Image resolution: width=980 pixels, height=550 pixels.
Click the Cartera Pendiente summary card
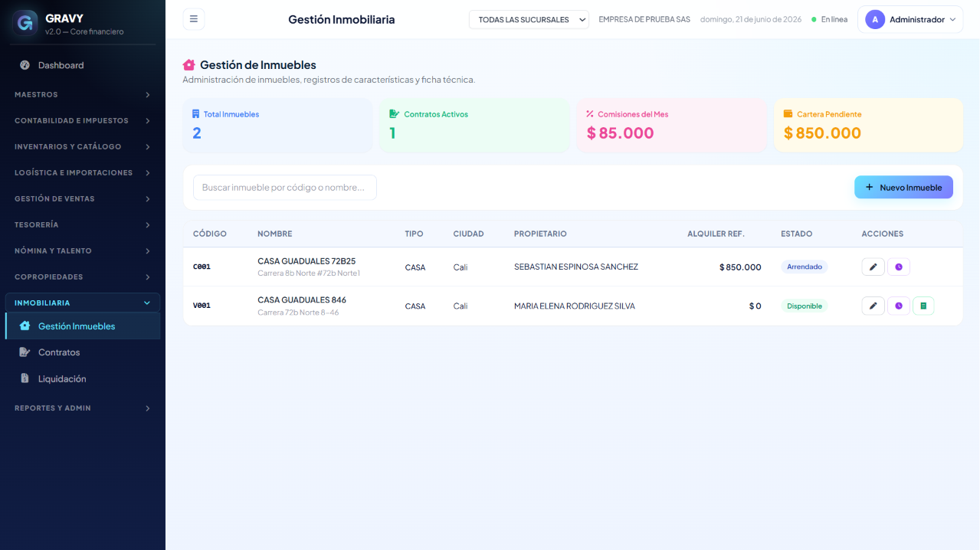pyautogui.click(x=869, y=125)
